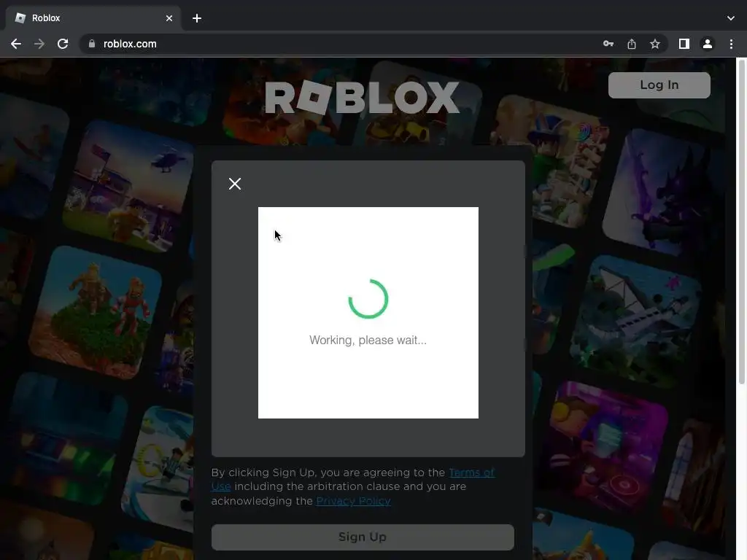Bookmark this page with the star icon
The image size is (747, 560).
[x=655, y=44]
